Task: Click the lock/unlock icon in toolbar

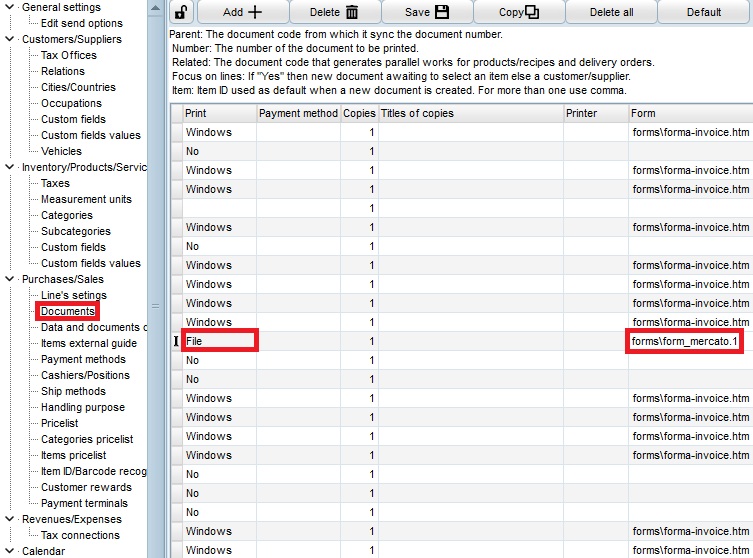Action: pyautogui.click(x=181, y=13)
